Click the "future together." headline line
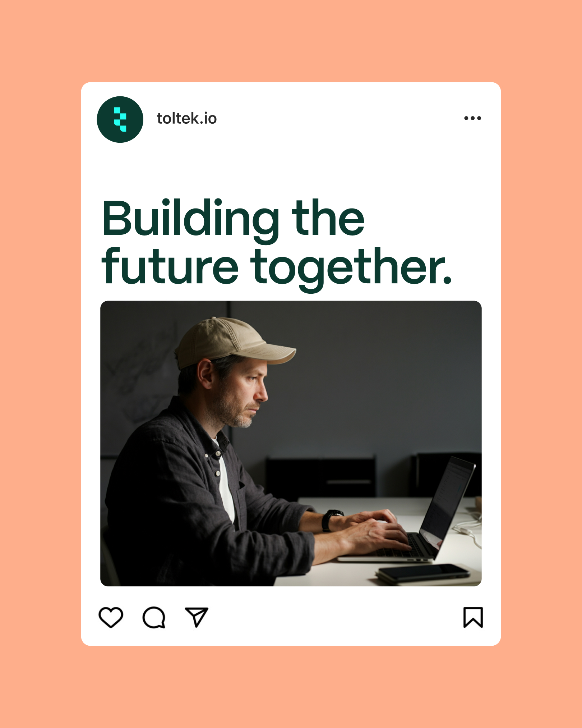The image size is (582, 728). pos(277,268)
